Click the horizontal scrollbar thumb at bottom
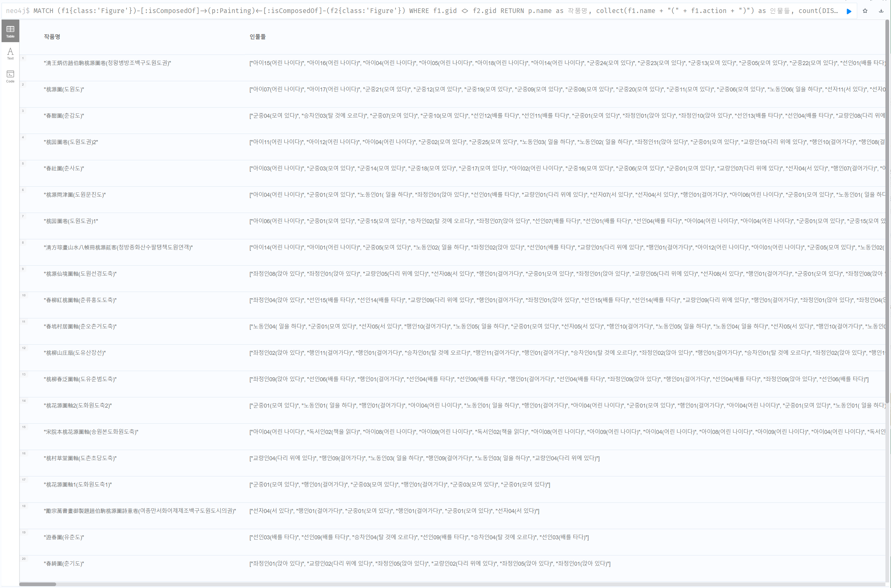Viewport: 891px width, 588px height. click(x=38, y=584)
